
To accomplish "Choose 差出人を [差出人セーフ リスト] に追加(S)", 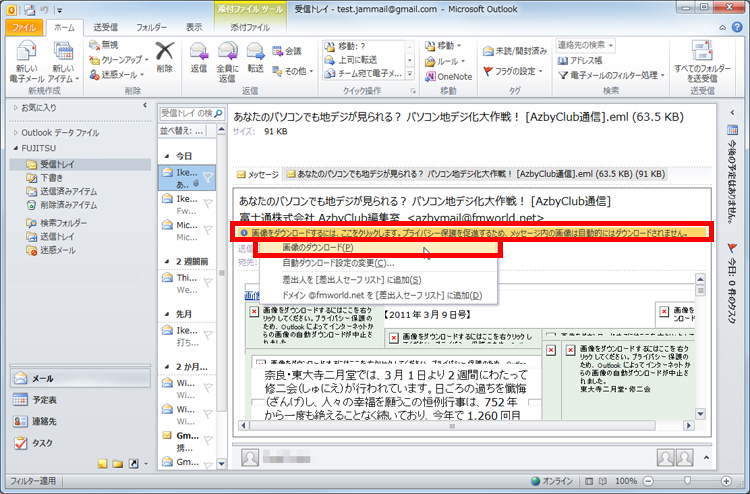I will (379, 280).
